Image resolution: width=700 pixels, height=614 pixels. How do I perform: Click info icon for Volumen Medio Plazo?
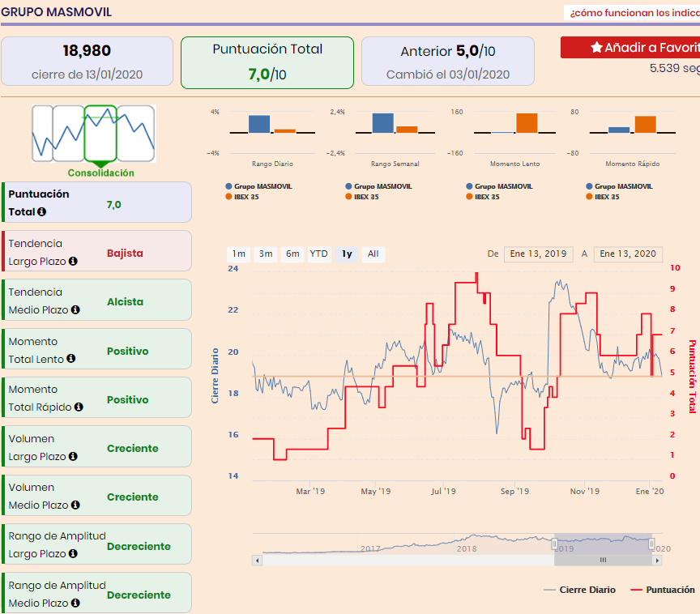click(75, 505)
